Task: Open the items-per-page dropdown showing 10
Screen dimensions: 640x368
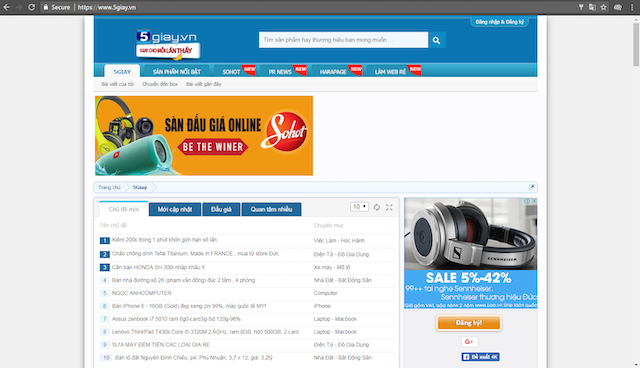Action: pyautogui.click(x=359, y=207)
